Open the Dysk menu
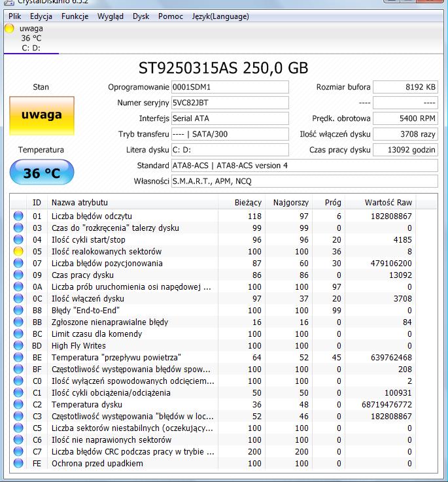Screen dimensions: 448x482 coord(141,16)
